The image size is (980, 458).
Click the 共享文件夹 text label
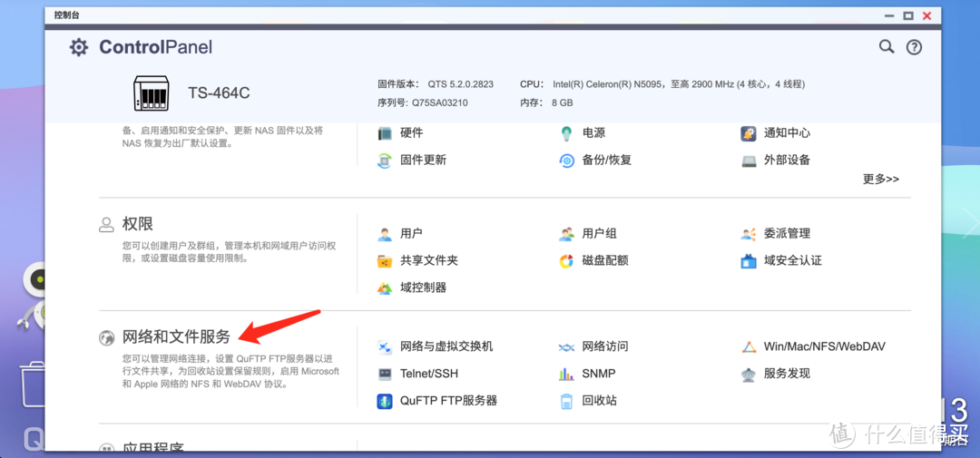coord(428,261)
